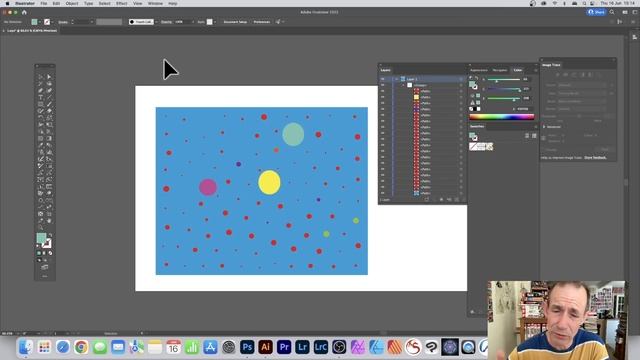
Task: Open the Window menu
Action: [x=155, y=3]
